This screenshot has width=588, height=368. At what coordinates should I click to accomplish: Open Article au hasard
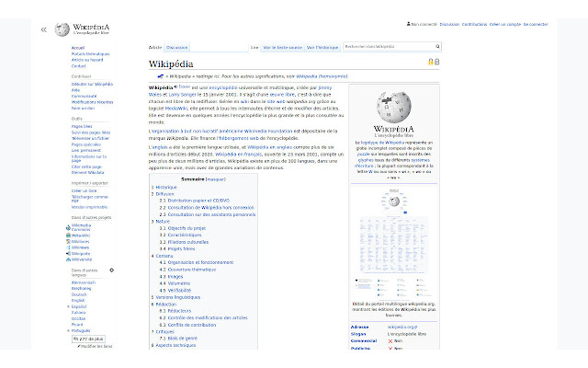(87, 60)
